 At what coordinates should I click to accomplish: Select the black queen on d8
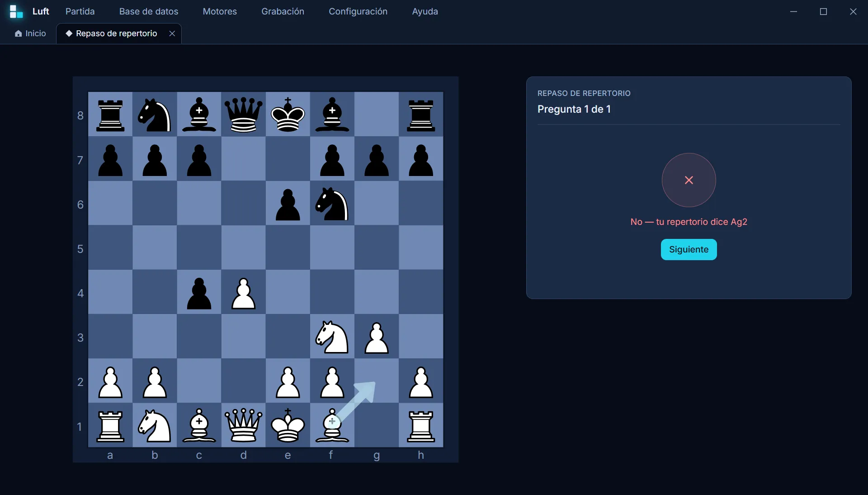point(244,115)
